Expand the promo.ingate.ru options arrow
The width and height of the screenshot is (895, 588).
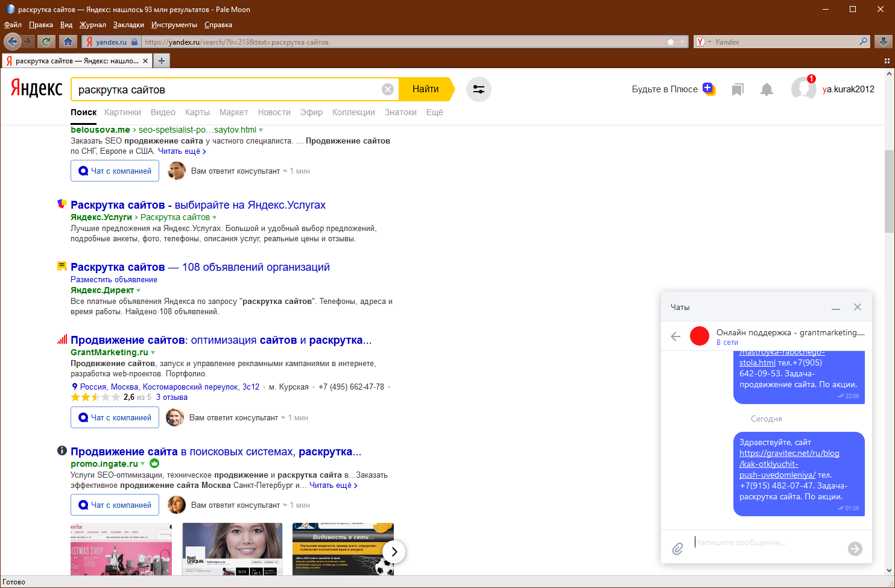pos(143,464)
